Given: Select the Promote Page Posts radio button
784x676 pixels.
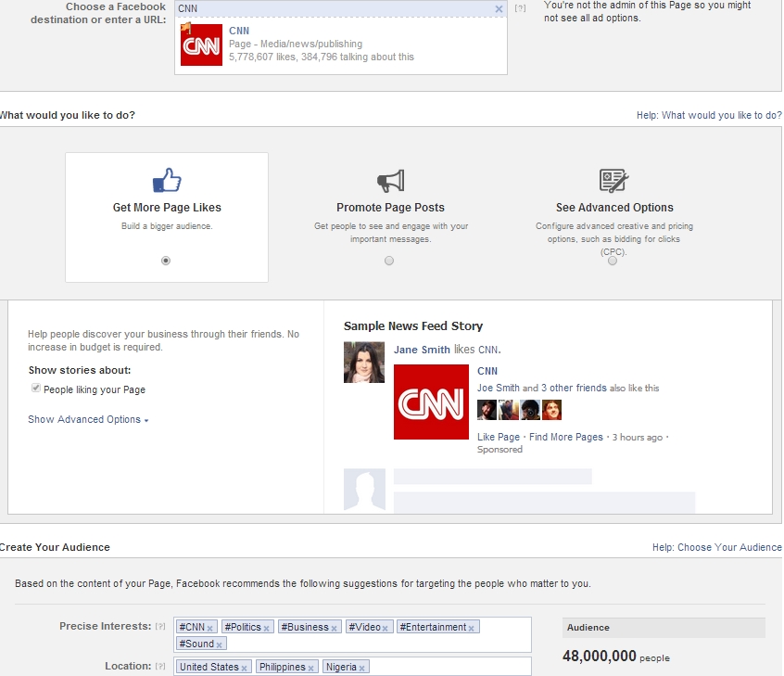Looking at the screenshot, I should pyautogui.click(x=389, y=261).
